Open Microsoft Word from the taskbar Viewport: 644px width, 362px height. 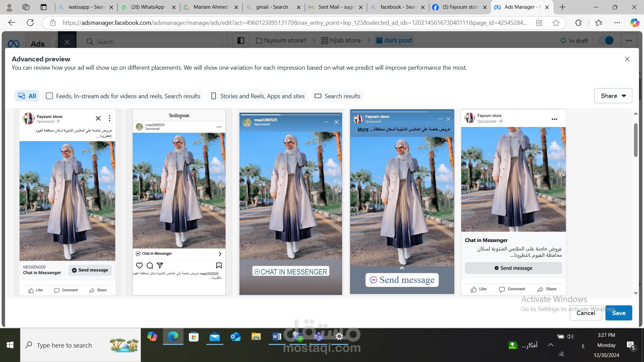point(277,337)
